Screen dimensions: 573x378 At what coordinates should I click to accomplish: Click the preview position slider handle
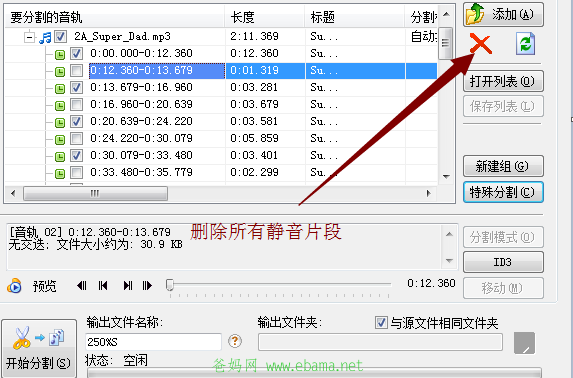(170, 285)
